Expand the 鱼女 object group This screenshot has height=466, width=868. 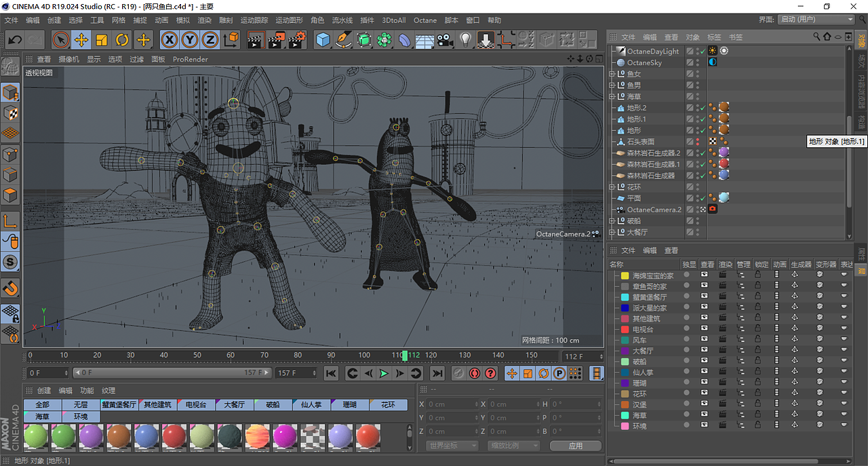click(x=612, y=74)
